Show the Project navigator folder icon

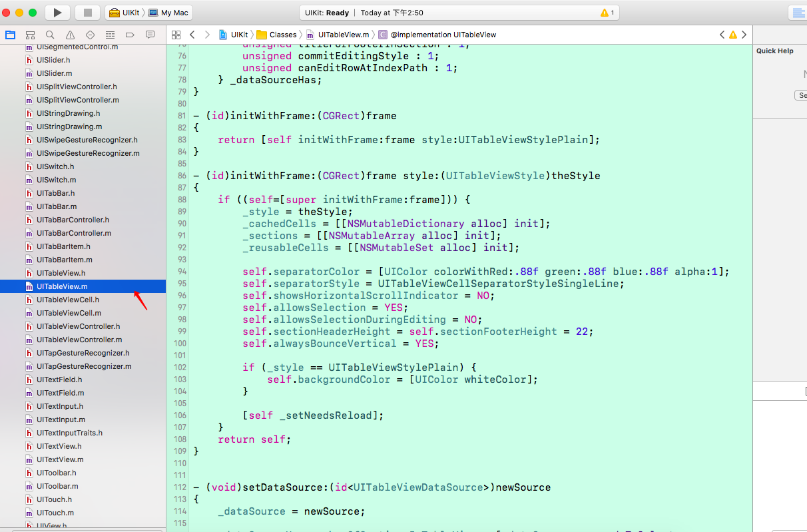coord(10,35)
